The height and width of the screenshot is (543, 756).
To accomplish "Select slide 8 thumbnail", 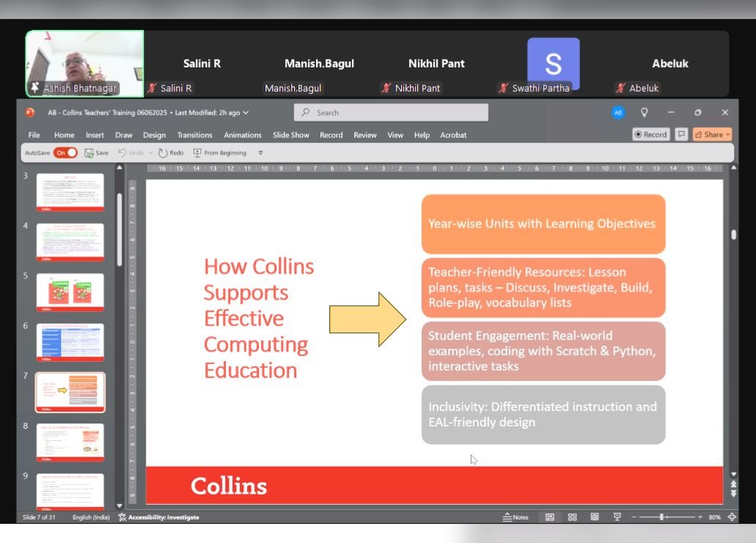I will (x=70, y=442).
